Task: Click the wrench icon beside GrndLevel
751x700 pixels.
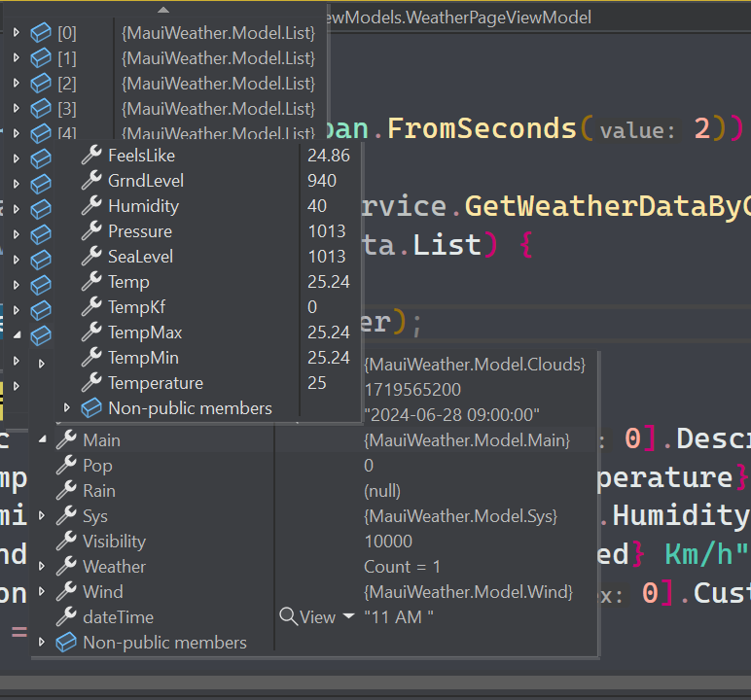Action: tap(91, 180)
